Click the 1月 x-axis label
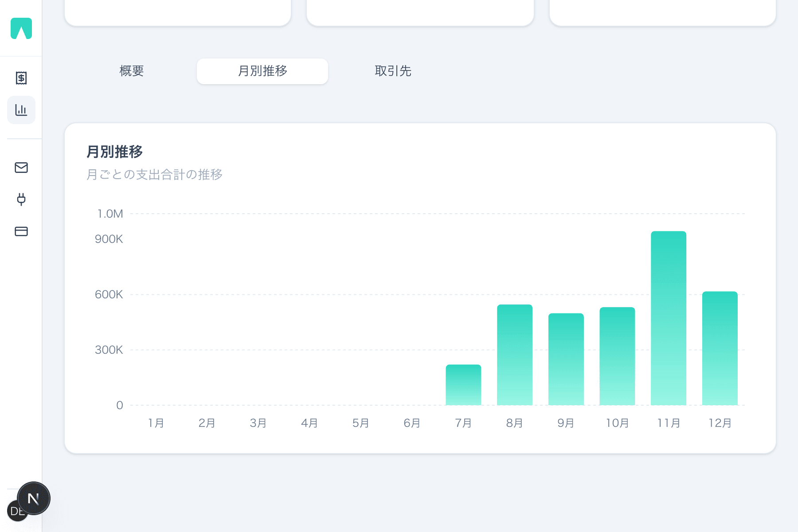798x532 pixels. click(156, 423)
